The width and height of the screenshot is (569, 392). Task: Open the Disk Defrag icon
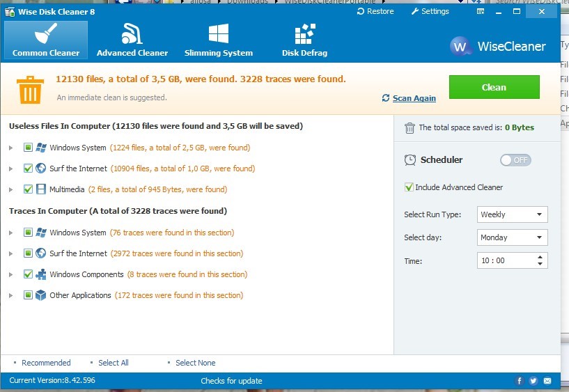pos(304,34)
